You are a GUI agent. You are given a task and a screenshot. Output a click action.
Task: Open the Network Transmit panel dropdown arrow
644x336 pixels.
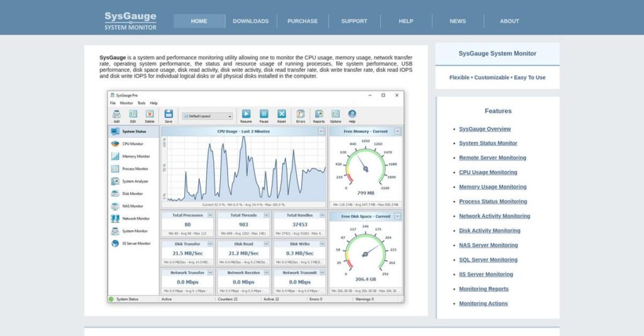[323, 272]
